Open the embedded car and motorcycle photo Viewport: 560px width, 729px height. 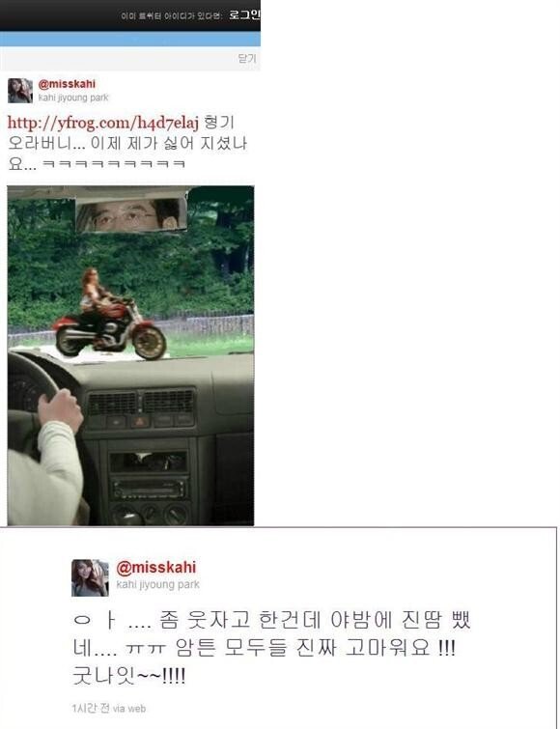tap(130, 355)
